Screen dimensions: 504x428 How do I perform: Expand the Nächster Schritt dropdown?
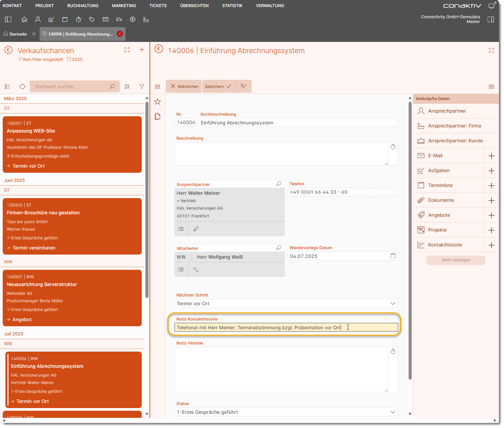pyautogui.click(x=393, y=304)
